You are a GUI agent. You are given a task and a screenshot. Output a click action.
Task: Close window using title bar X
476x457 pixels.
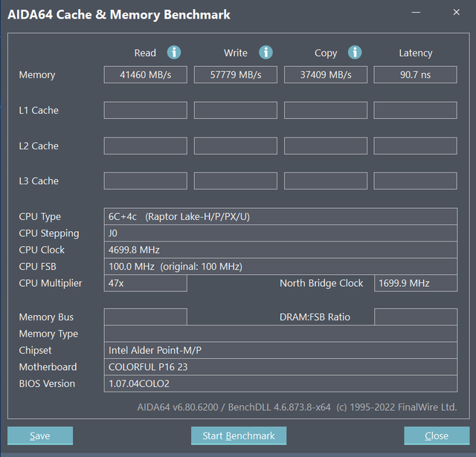(x=456, y=13)
